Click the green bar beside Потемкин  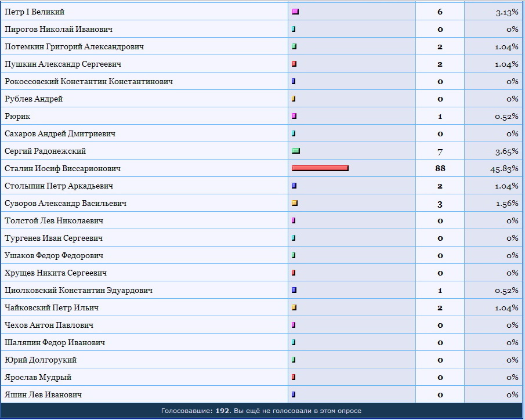pyautogui.click(x=294, y=46)
